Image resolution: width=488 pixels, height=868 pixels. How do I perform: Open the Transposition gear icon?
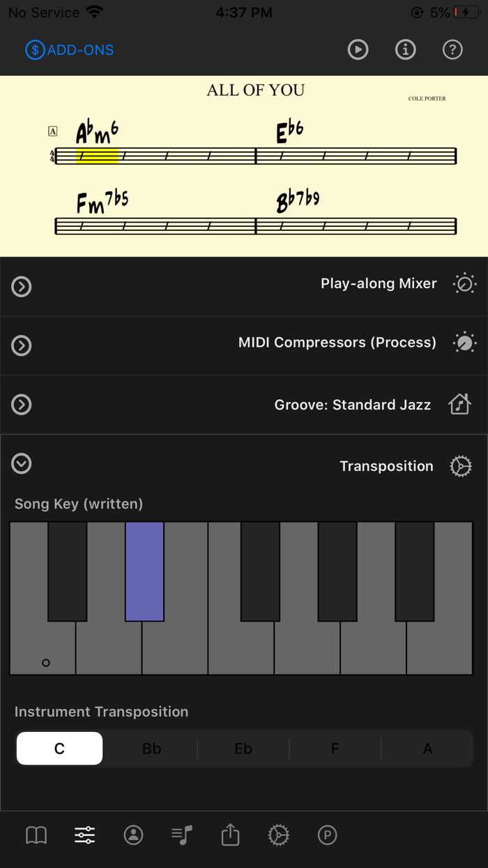click(x=461, y=466)
